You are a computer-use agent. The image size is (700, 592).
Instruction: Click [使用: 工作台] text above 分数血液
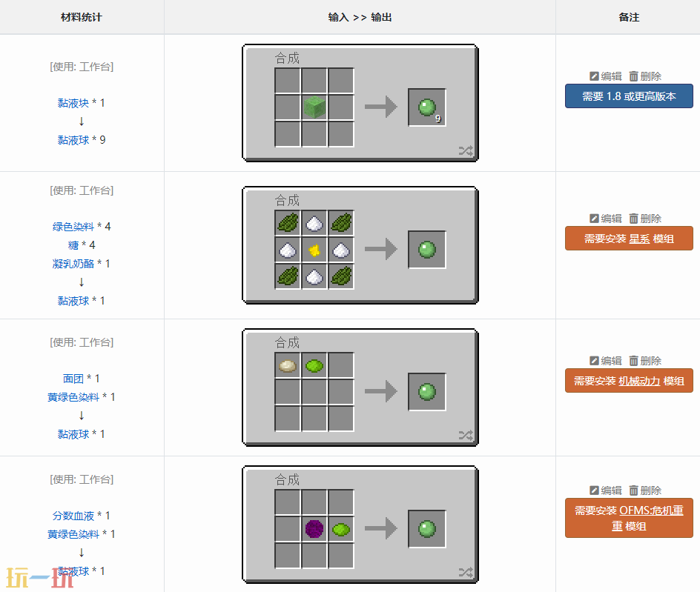82,479
